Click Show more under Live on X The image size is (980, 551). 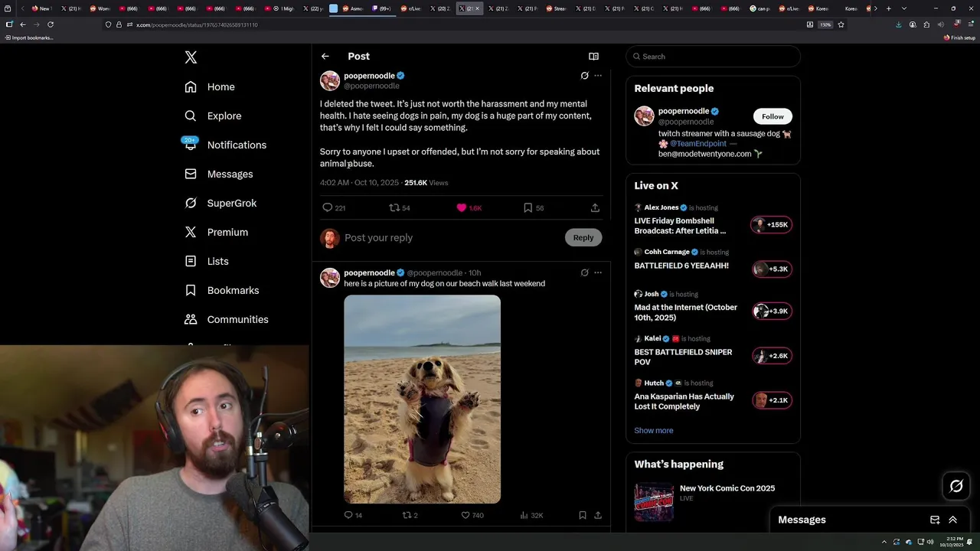[654, 430]
